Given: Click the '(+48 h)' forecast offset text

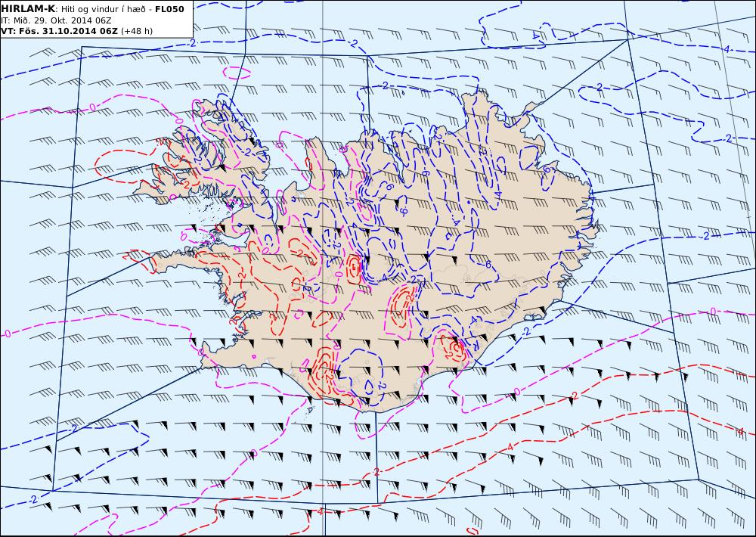Looking at the screenshot, I should 136,31.
